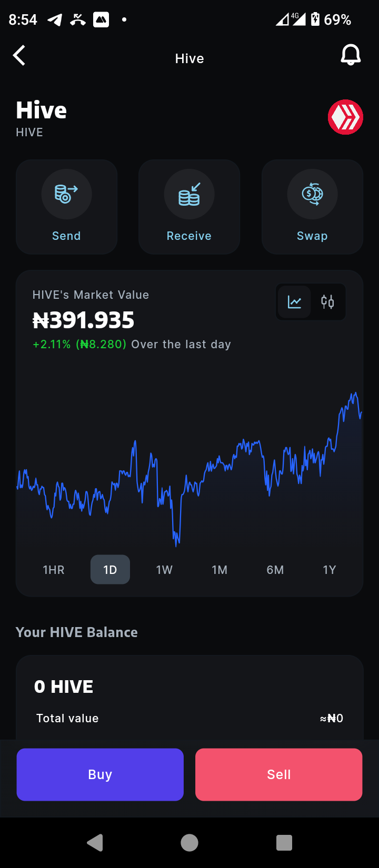Switch to candlestick chart view
Viewport: 379px width, 868px height.
pyautogui.click(x=327, y=302)
